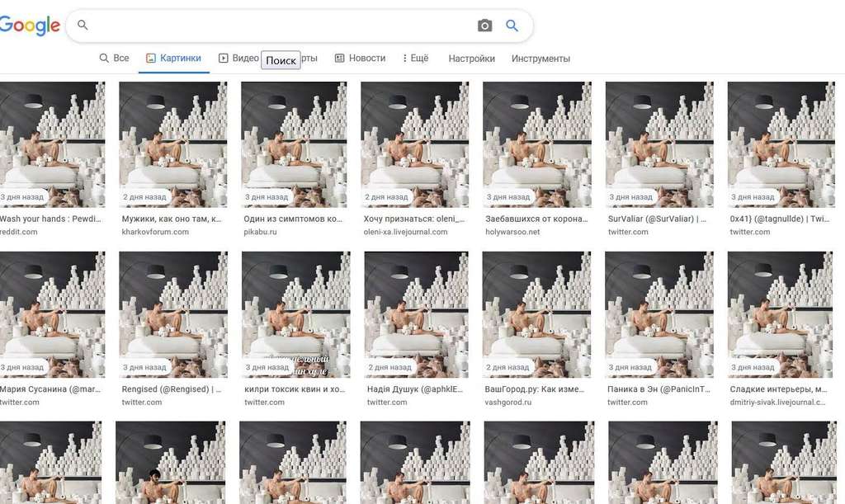
Task: Switch to the Картинки tab
Action: click(x=173, y=59)
